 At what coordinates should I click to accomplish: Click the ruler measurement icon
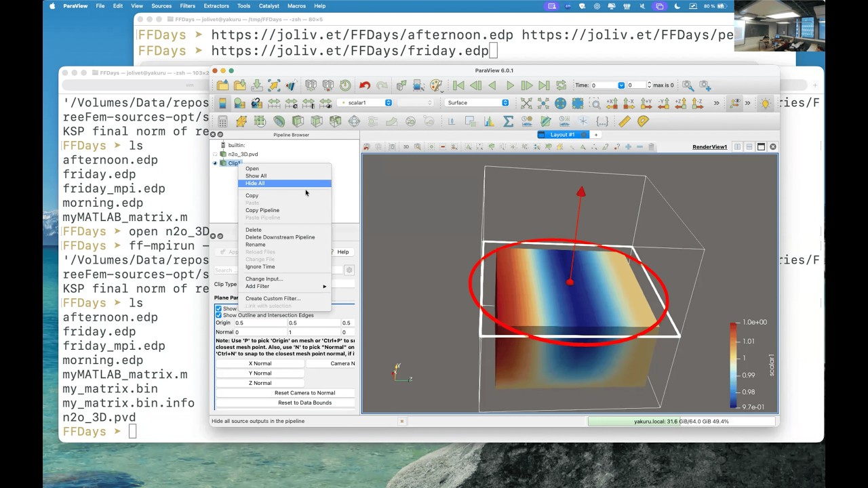click(625, 121)
